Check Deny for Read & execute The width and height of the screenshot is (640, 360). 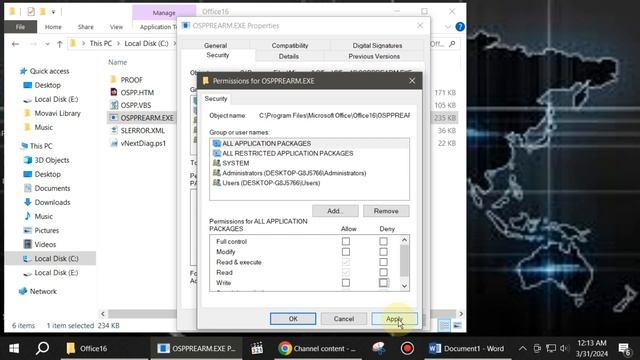pos(383,262)
